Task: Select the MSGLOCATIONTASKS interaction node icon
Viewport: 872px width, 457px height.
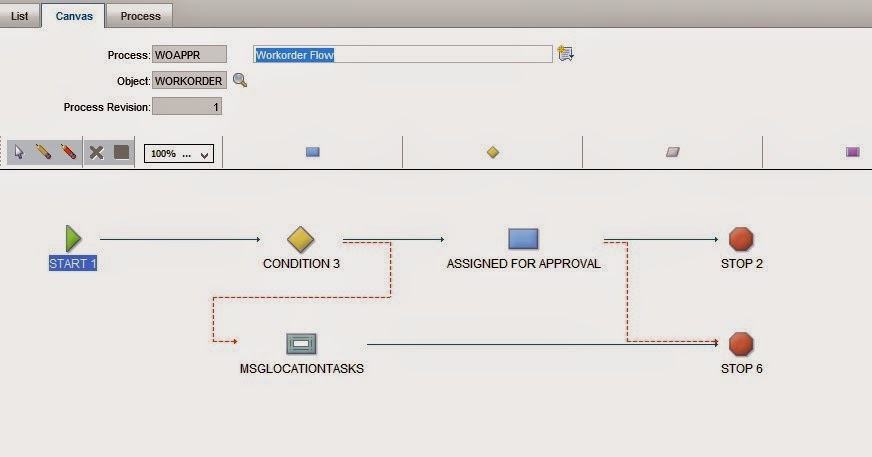Action: [x=301, y=344]
